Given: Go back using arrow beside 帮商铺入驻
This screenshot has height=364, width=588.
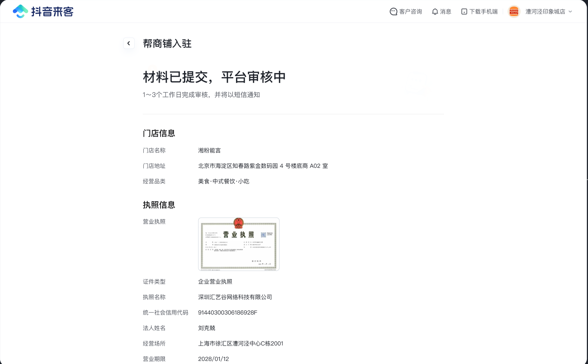Looking at the screenshot, I should coord(129,43).
